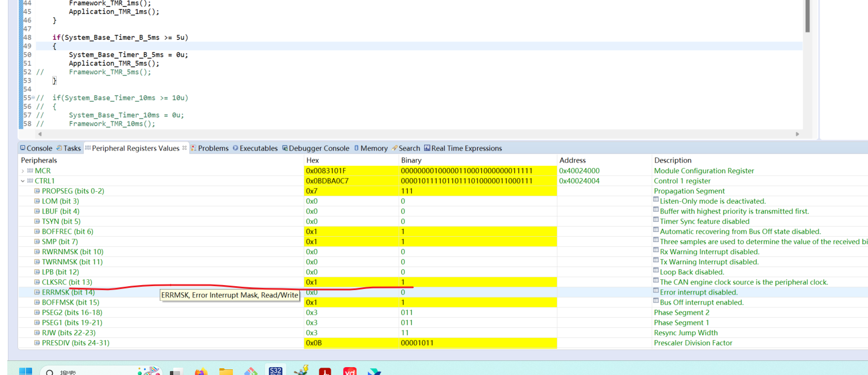Click the description marker for BOFFMSK row
This screenshot has width=868, height=375.
(656, 301)
